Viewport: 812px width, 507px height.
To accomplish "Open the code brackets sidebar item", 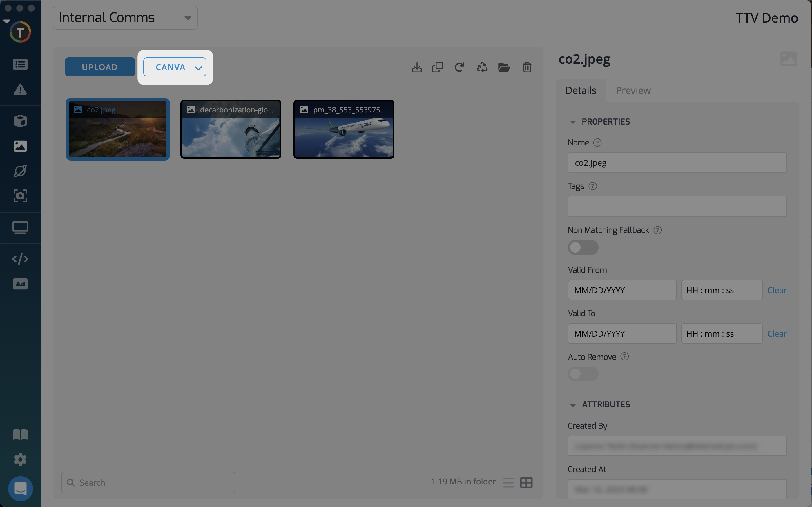I will pos(20,259).
